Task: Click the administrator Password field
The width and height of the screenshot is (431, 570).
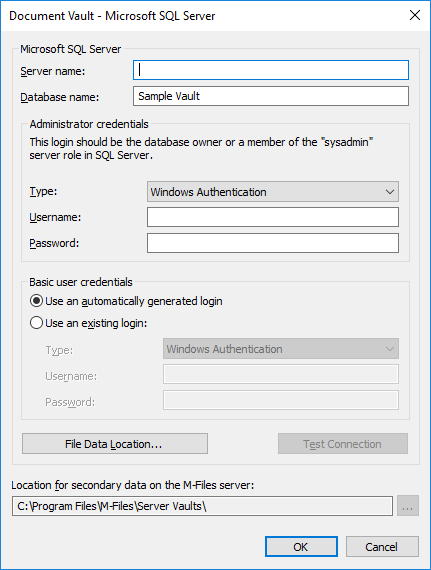Action: click(x=273, y=243)
